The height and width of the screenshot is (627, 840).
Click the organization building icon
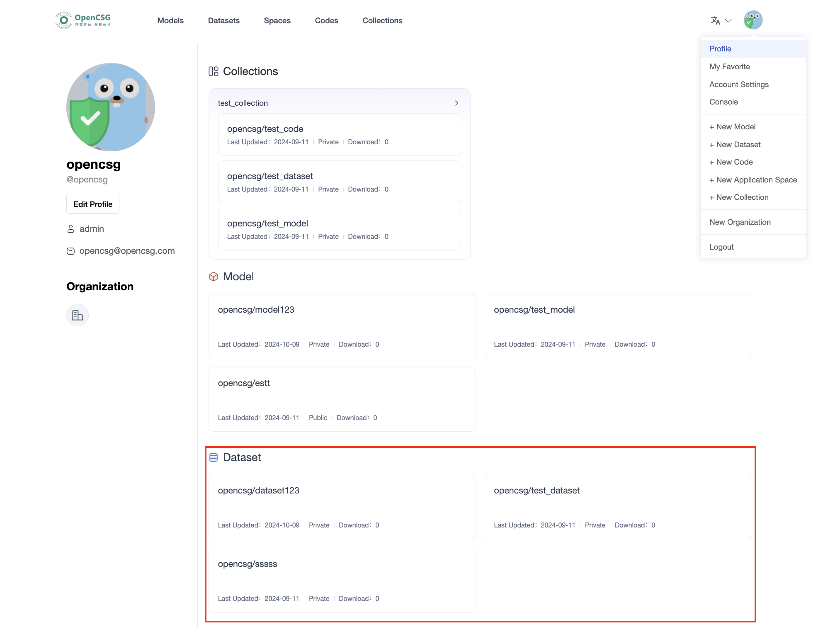point(77,315)
